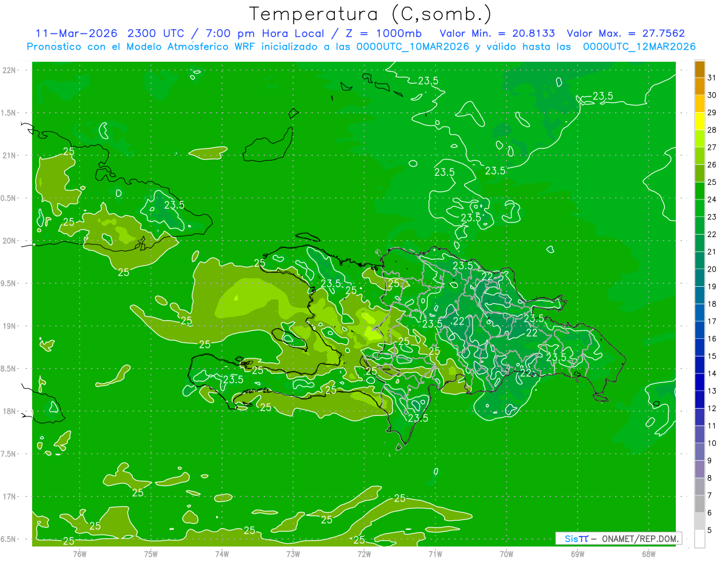Click the '22N' latitude axis label
728x562 pixels.
[9, 70]
